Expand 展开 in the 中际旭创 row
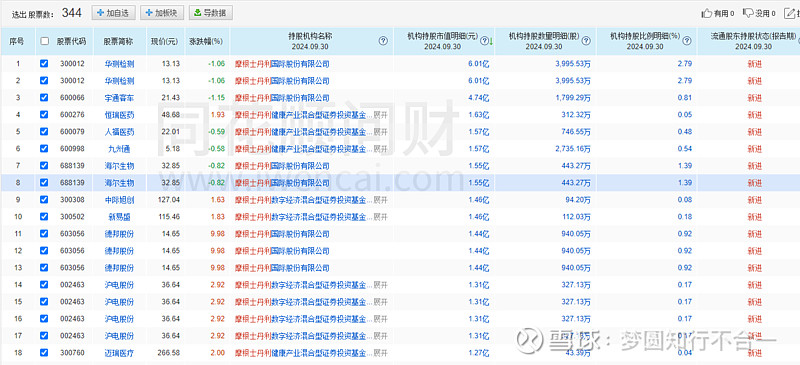800x365 pixels. tap(381, 200)
